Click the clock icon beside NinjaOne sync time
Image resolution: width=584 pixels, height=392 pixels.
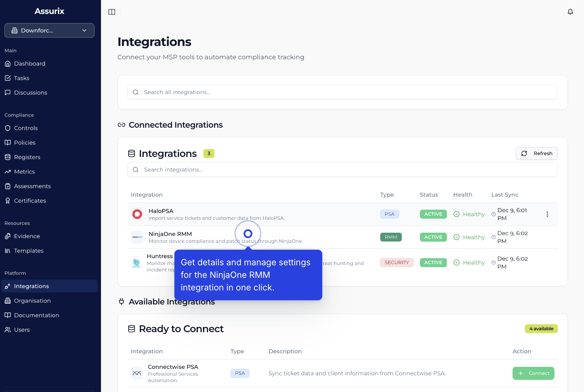[x=494, y=237]
